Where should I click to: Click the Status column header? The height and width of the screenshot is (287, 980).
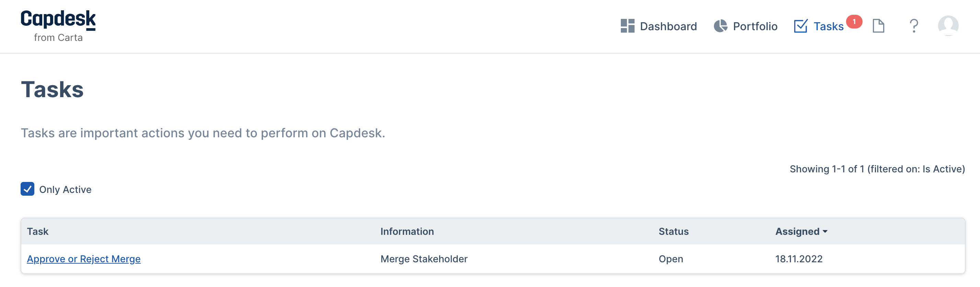click(x=673, y=231)
